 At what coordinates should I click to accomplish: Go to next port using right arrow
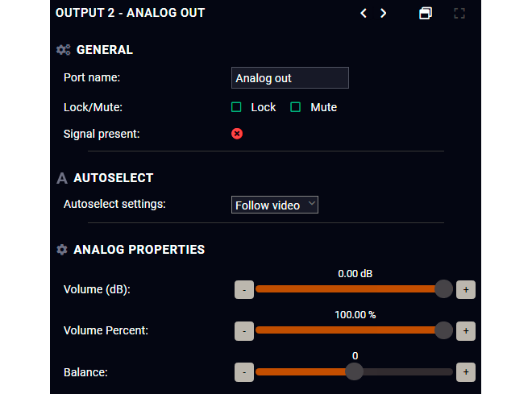click(x=384, y=13)
